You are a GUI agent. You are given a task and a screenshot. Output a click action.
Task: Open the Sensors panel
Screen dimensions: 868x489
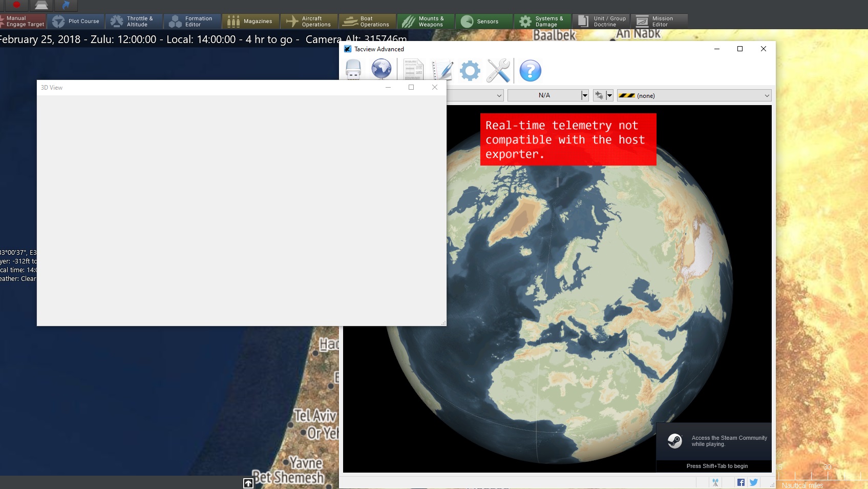[x=484, y=21]
